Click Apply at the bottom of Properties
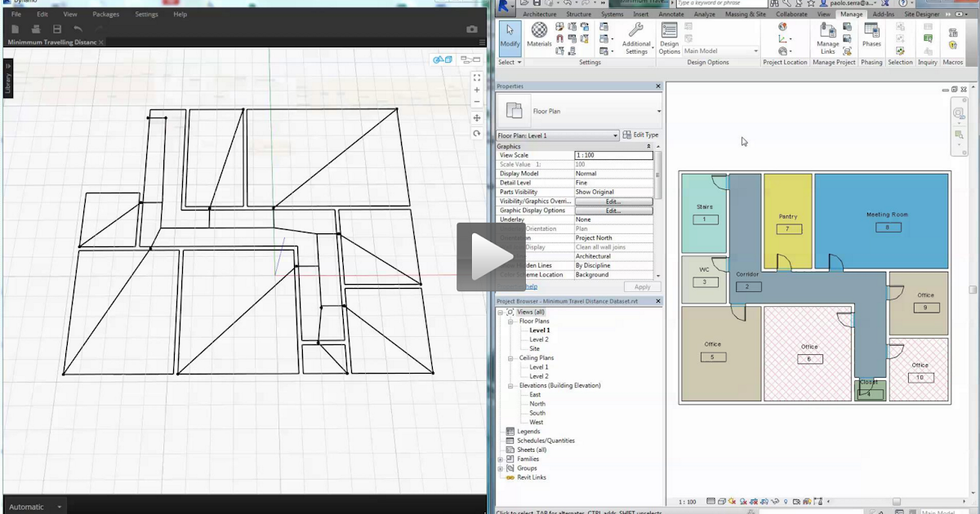The image size is (980, 514). pos(642,286)
